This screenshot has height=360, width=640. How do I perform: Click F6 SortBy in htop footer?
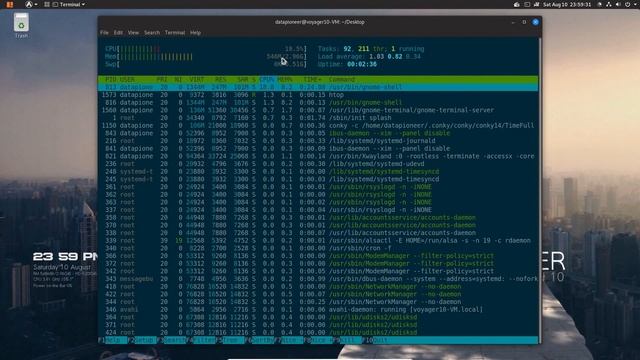[x=260, y=340]
